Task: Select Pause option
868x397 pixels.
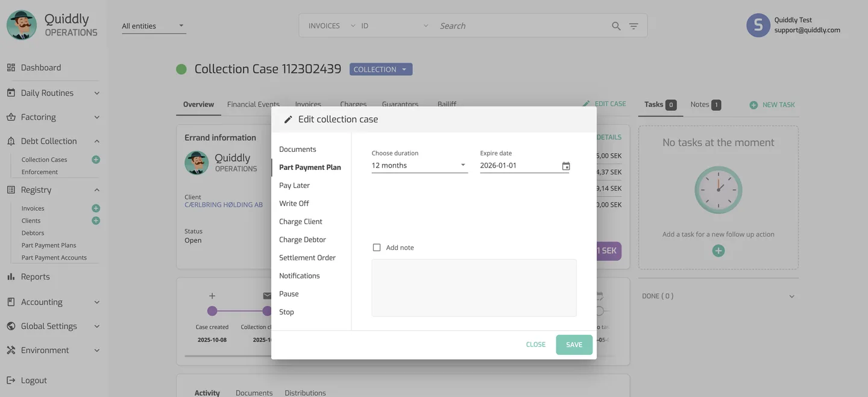Action: point(289,294)
